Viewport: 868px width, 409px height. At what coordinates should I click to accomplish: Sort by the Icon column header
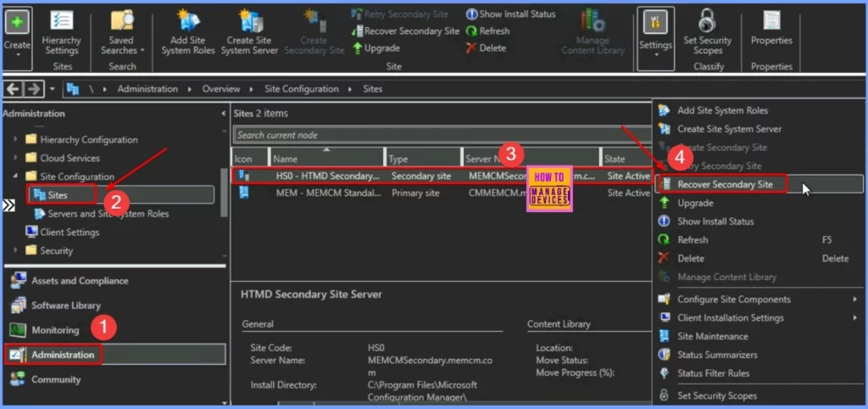250,159
